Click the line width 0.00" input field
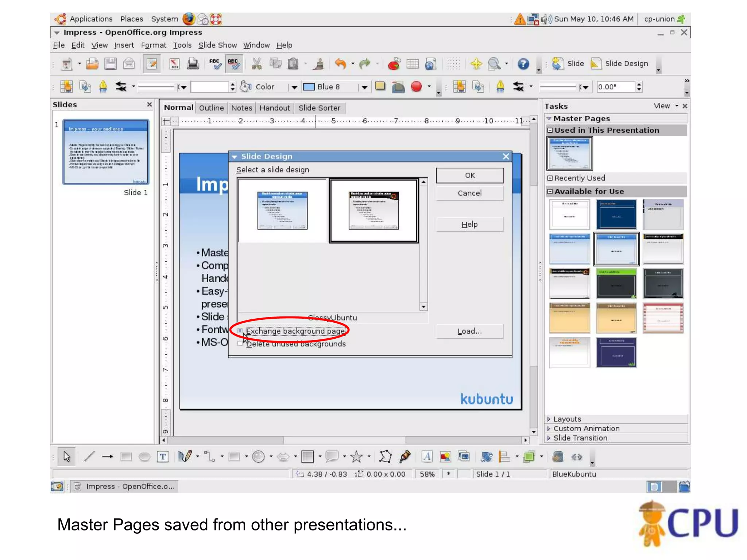The image size is (747, 560). pos(616,87)
